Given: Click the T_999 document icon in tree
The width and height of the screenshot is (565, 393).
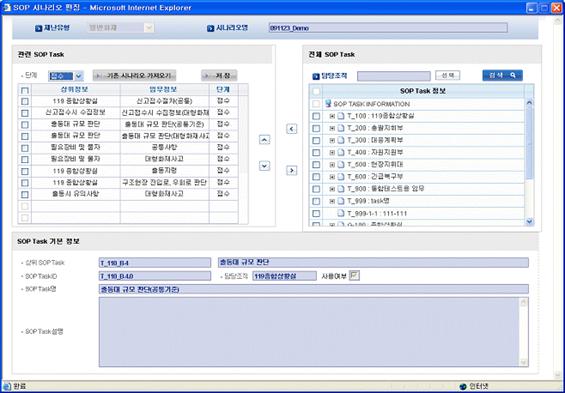Looking at the screenshot, I should (x=341, y=201).
